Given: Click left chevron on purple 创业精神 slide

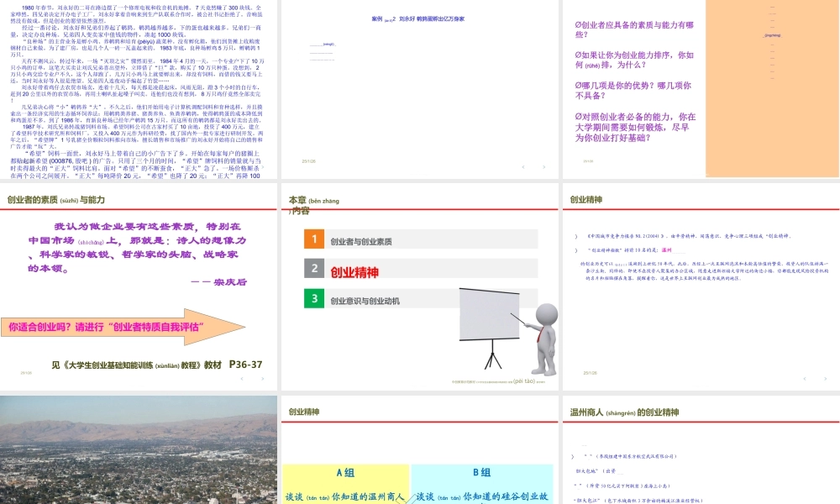Looking at the screenshot, I should (x=805, y=378).
